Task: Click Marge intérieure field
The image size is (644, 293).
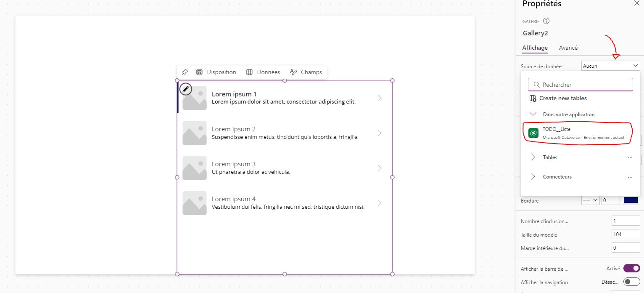Action: click(x=626, y=248)
